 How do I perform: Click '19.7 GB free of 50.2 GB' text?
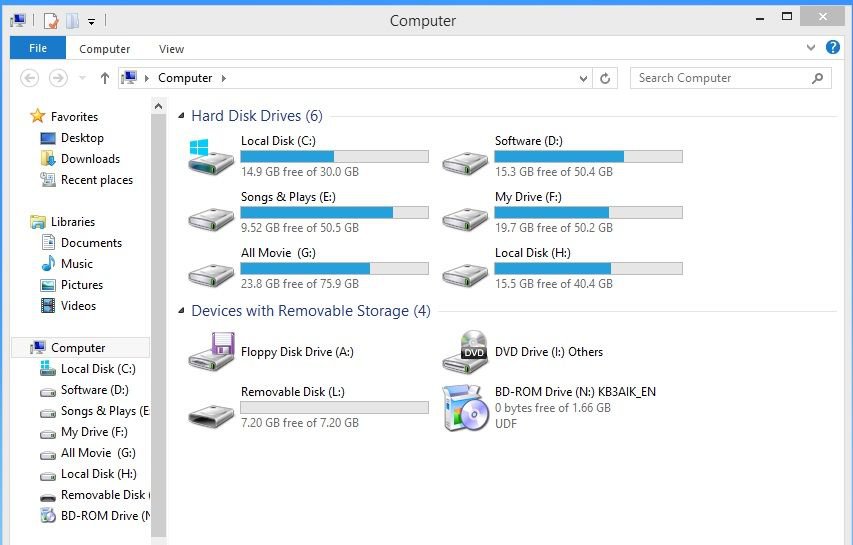[x=554, y=228]
